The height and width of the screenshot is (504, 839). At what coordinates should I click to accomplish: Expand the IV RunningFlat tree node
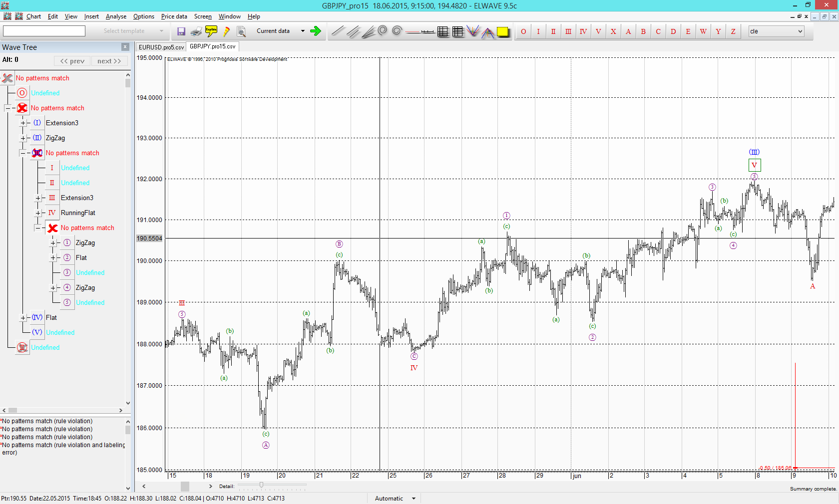(37, 213)
